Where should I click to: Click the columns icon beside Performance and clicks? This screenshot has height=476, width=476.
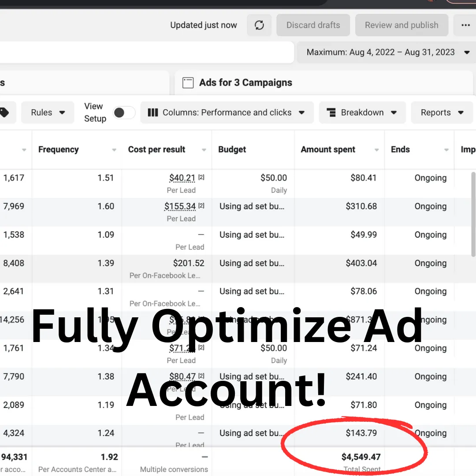tap(152, 113)
